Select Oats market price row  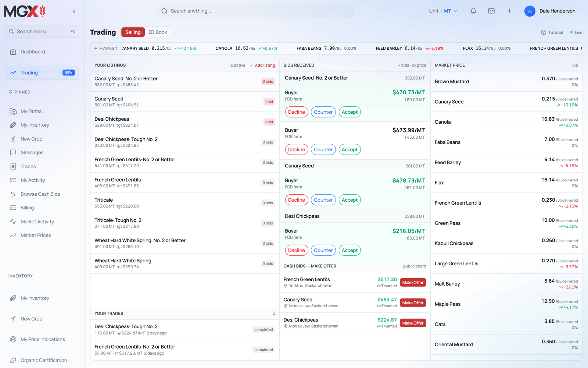[506, 325]
